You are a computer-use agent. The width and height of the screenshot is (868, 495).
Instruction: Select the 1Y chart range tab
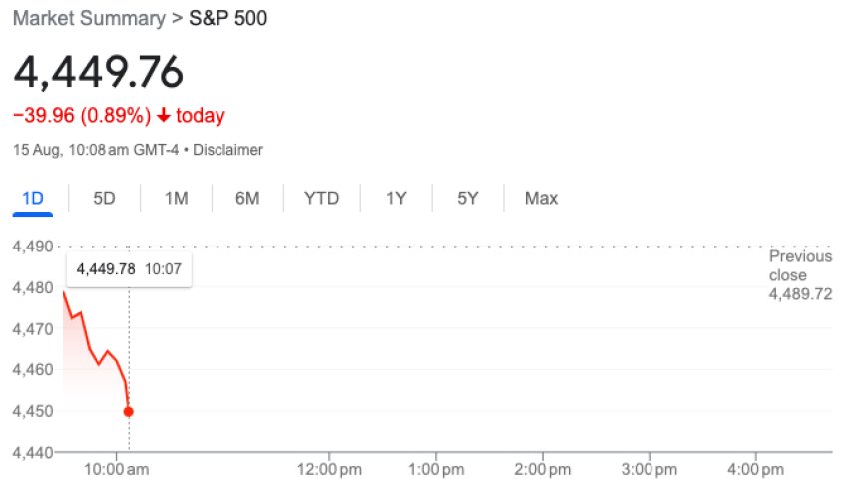click(396, 198)
